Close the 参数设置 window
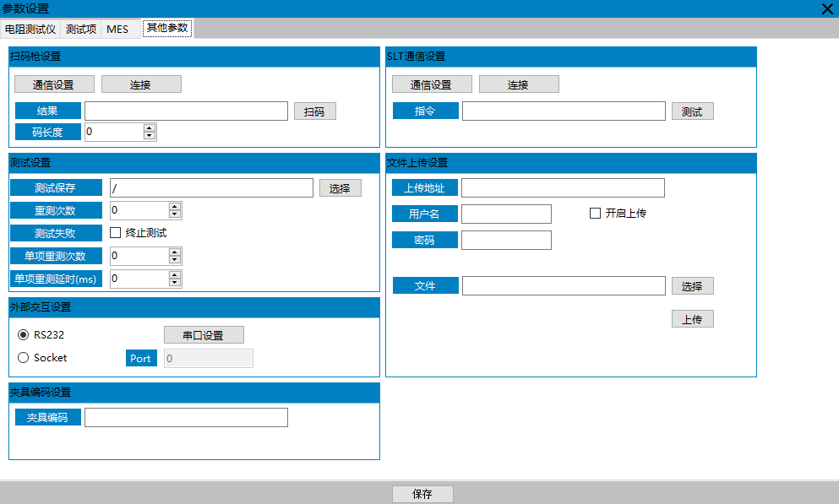Viewport: 839px width, 504px height. click(827, 8)
